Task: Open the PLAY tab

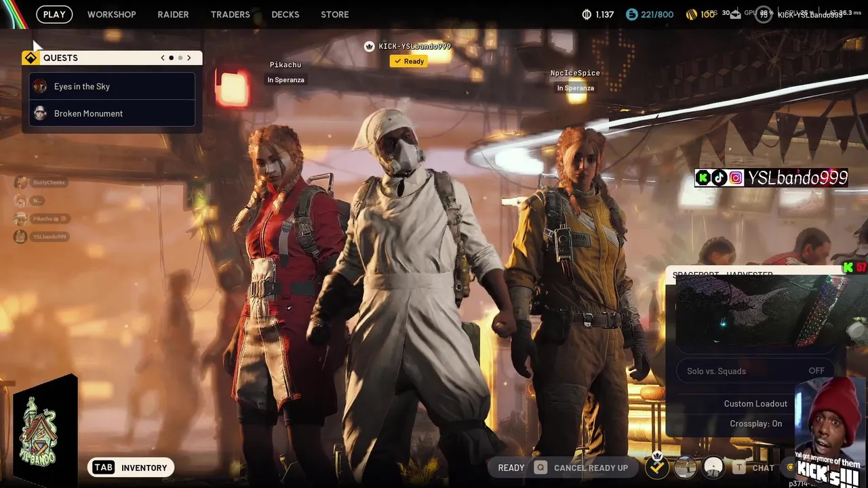Action: [54, 14]
